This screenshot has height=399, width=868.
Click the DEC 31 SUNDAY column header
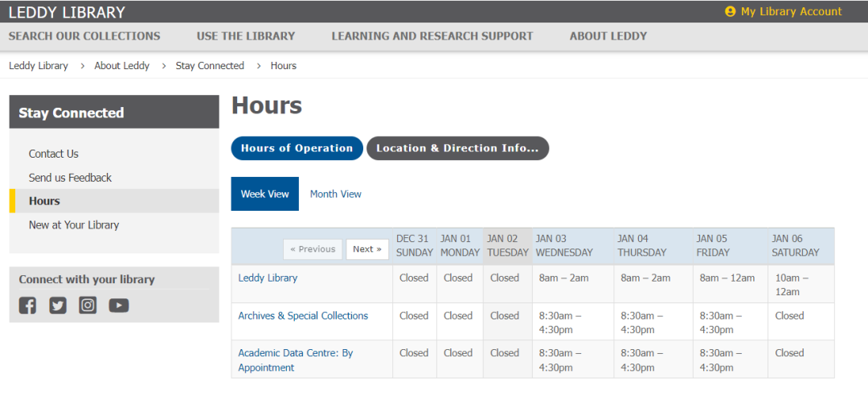pyautogui.click(x=415, y=245)
